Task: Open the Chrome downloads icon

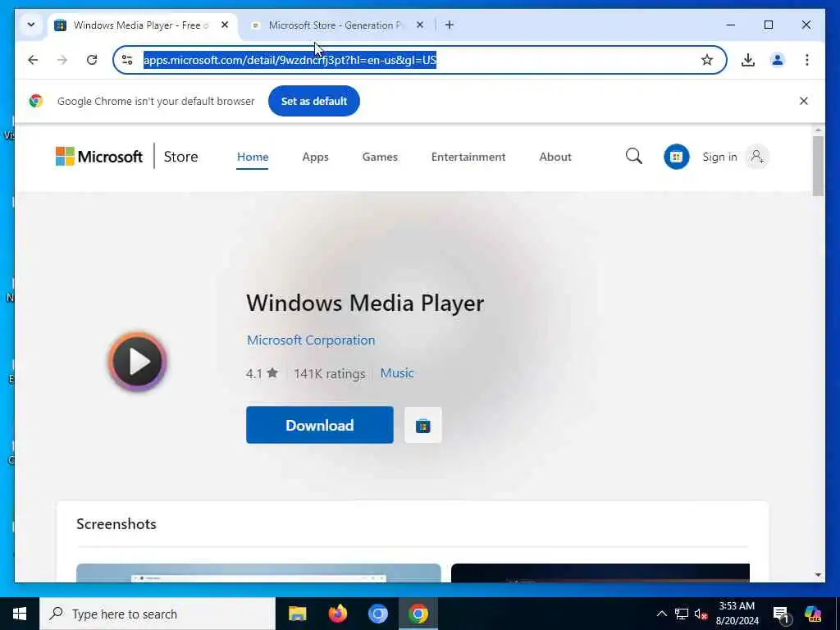Action: 748,60
